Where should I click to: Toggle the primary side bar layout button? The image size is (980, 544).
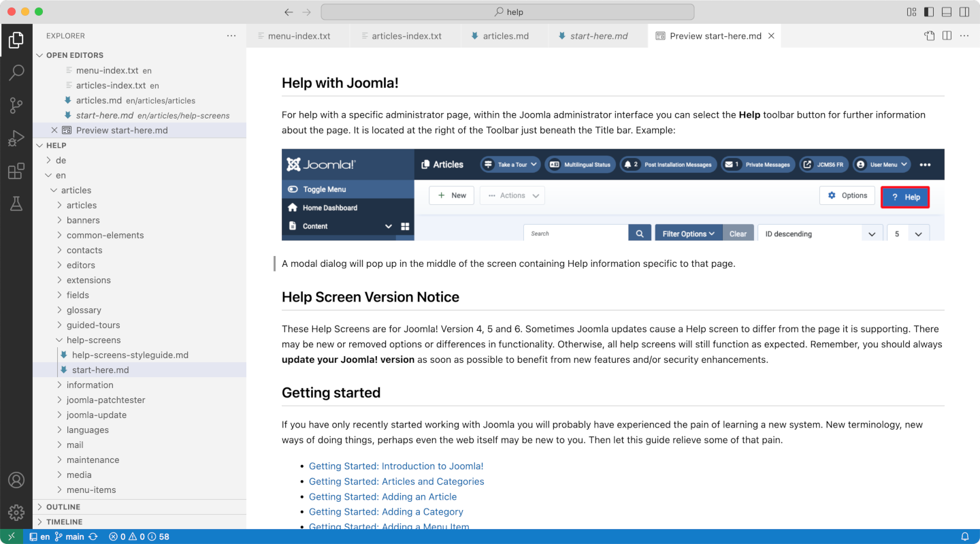pos(929,12)
